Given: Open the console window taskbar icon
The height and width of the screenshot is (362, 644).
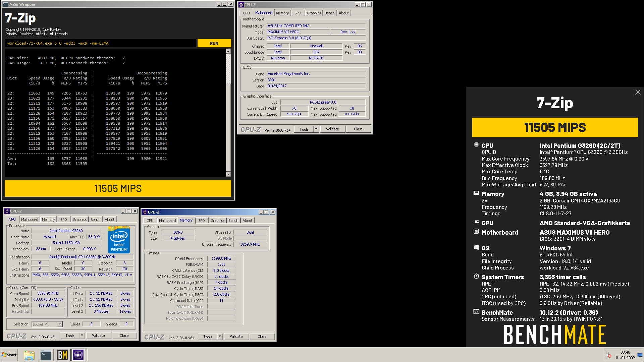Looking at the screenshot, I should click(x=46, y=355).
